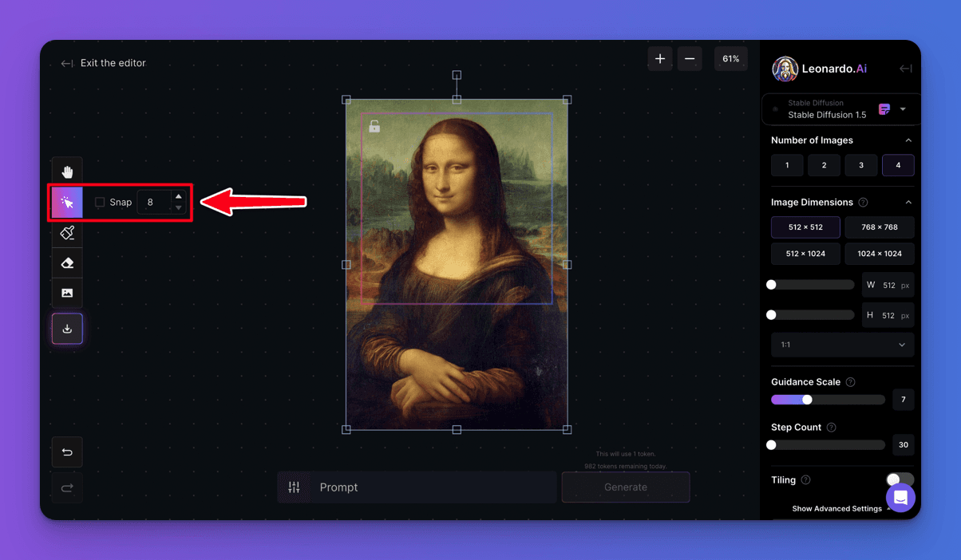Viewport: 961px width, 560px height.
Task: Click the width slider handle
Action: (x=771, y=285)
